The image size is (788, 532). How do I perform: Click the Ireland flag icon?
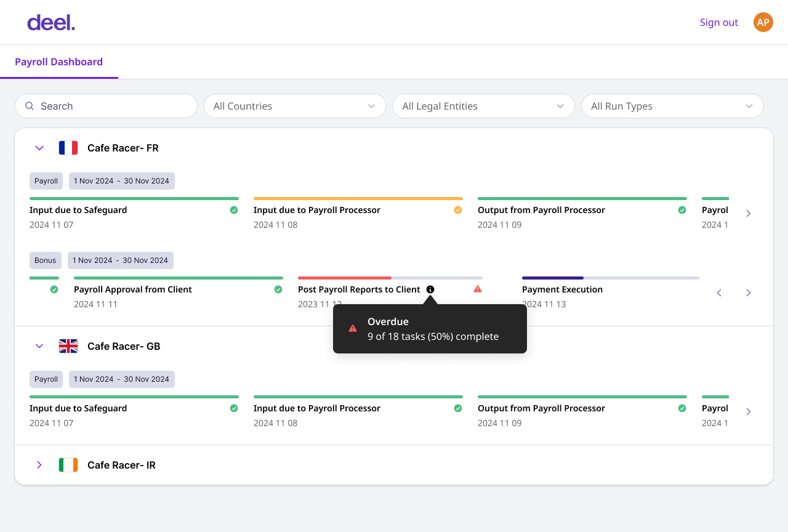point(68,465)
